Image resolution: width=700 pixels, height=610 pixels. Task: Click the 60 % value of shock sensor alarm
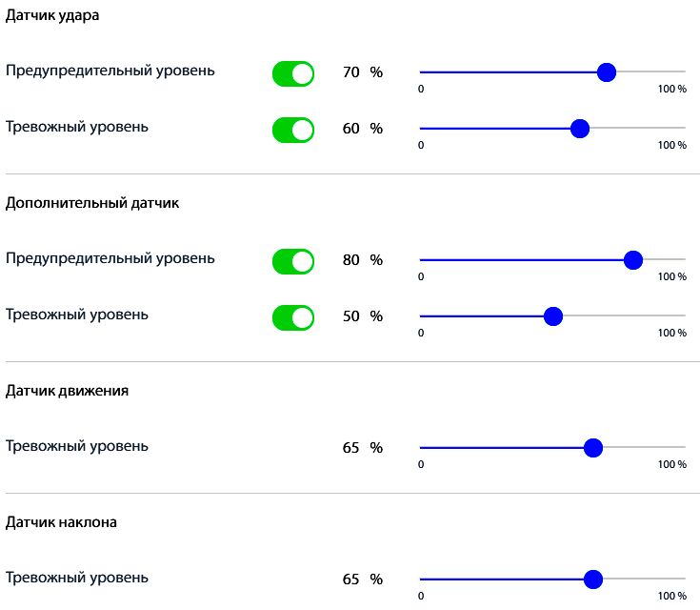(362, 129)
